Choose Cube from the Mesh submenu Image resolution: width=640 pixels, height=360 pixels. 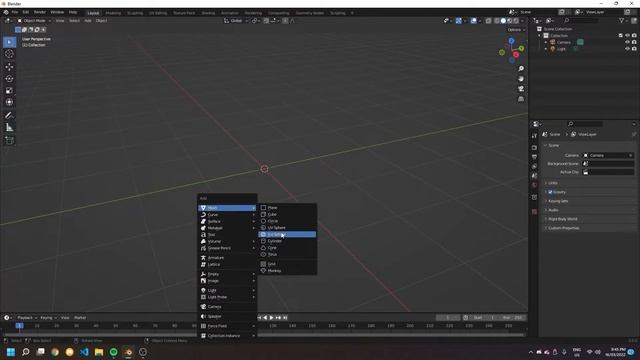[x=287, y=214]
